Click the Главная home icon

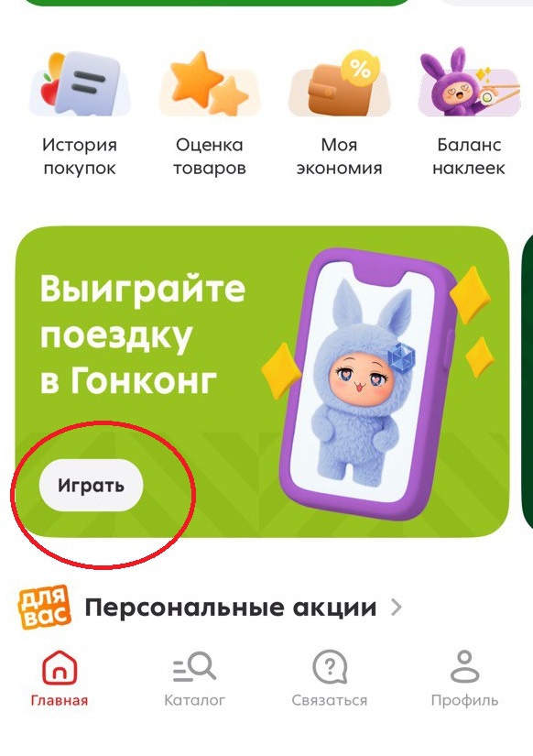60,667
